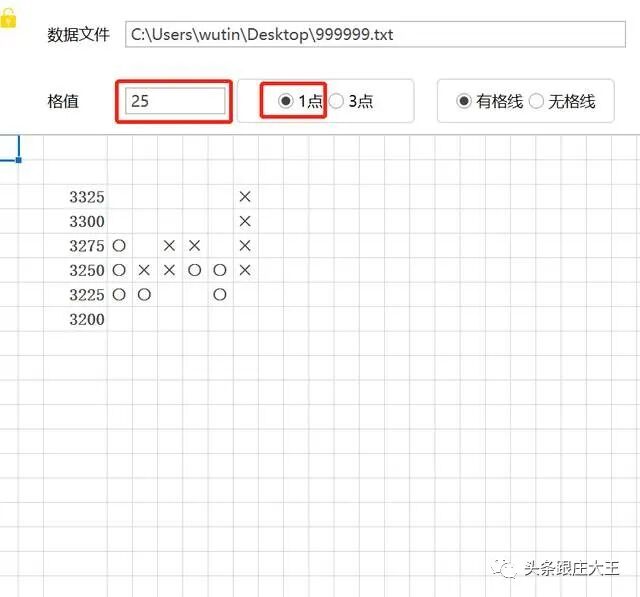Image resolution: width=640 pixels, height=597 pixels.
Task: Click the 数据文件 label
Action: [x=78, y=35]
